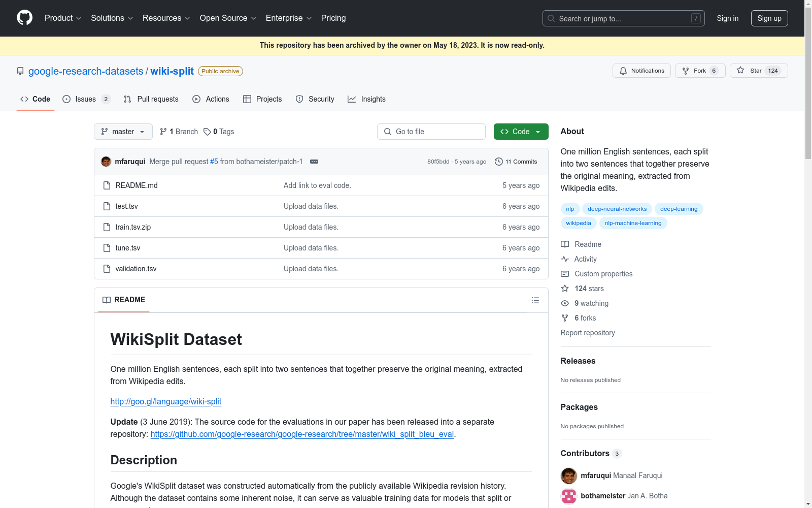Open the master branch dropdown

click(123, 132)
